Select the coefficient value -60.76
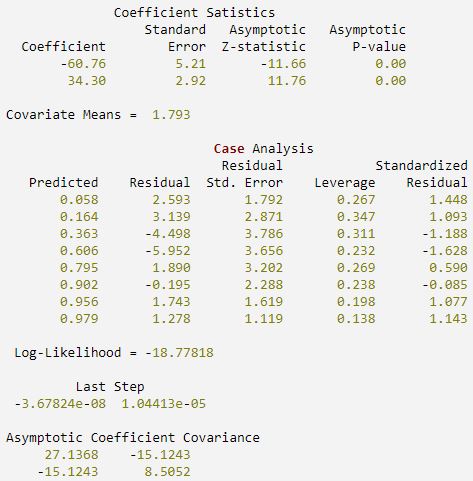Image resolution: width=473 pixels, height=481 pixels. coord(83,63)
